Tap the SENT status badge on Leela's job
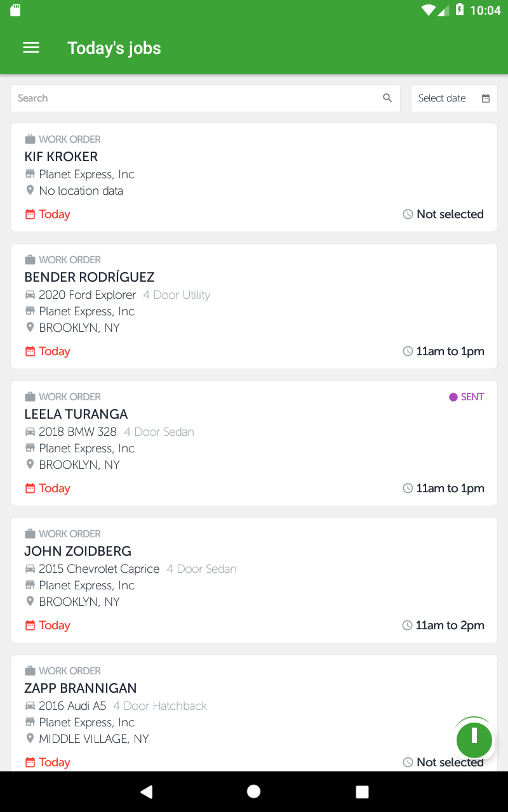This screenshot has width=508, height=812. coord(467,397)
